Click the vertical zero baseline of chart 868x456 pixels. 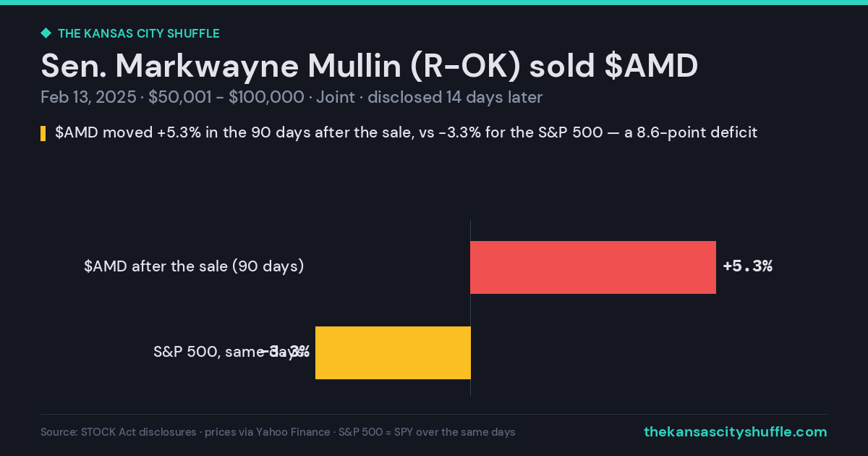pos(471,308)
